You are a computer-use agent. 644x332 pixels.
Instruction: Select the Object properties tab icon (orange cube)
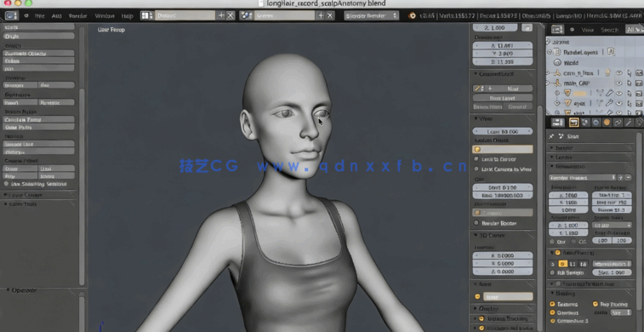click(x=607, y=123)
